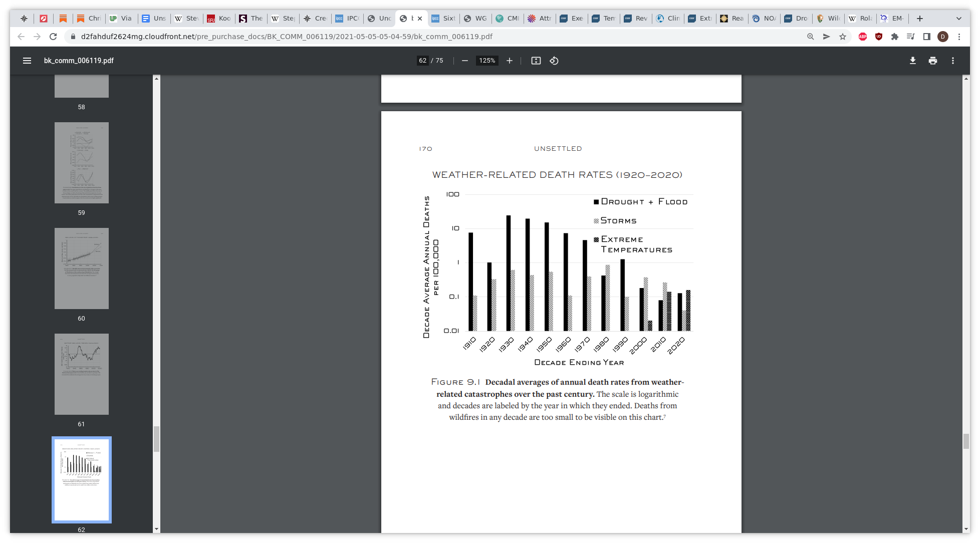980x543 pixels.
Task: Zoom out with the minus button
Action: point(465,61)
